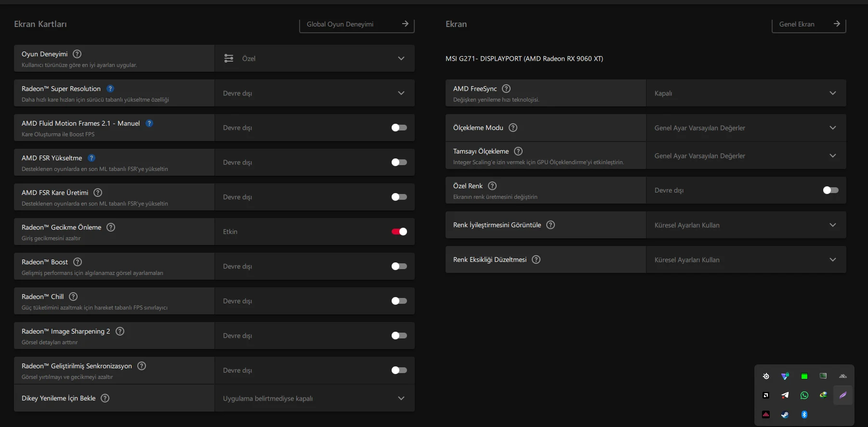Screen dimensions: 868x427
Task: View help info for AMD FSR Yükseltme
Action: (x=92, y=158)
